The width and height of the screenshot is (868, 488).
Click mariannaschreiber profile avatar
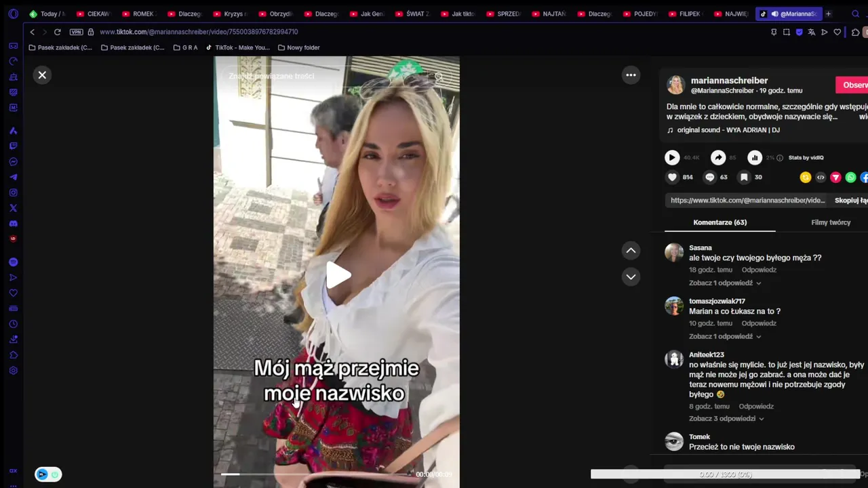click(675, 85)
